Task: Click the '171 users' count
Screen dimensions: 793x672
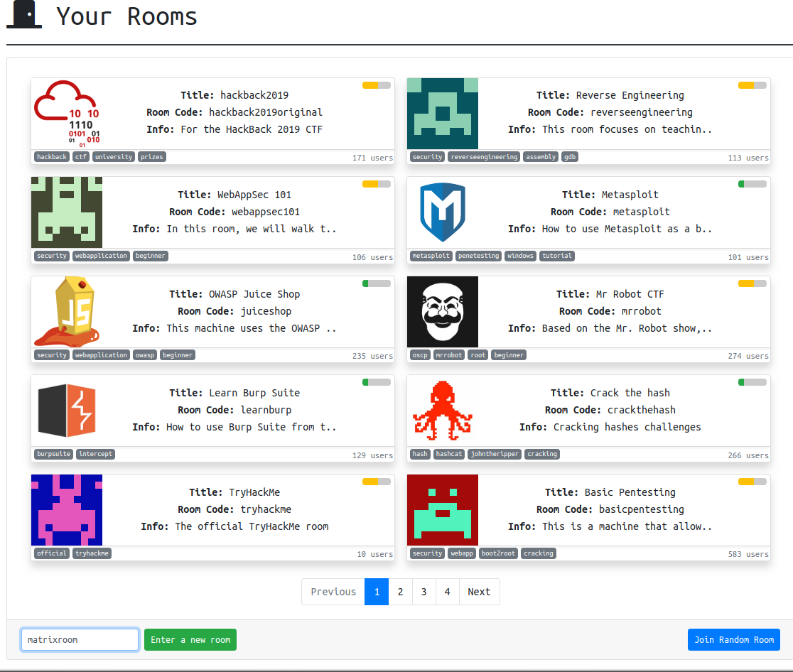Action: point(373,158)
